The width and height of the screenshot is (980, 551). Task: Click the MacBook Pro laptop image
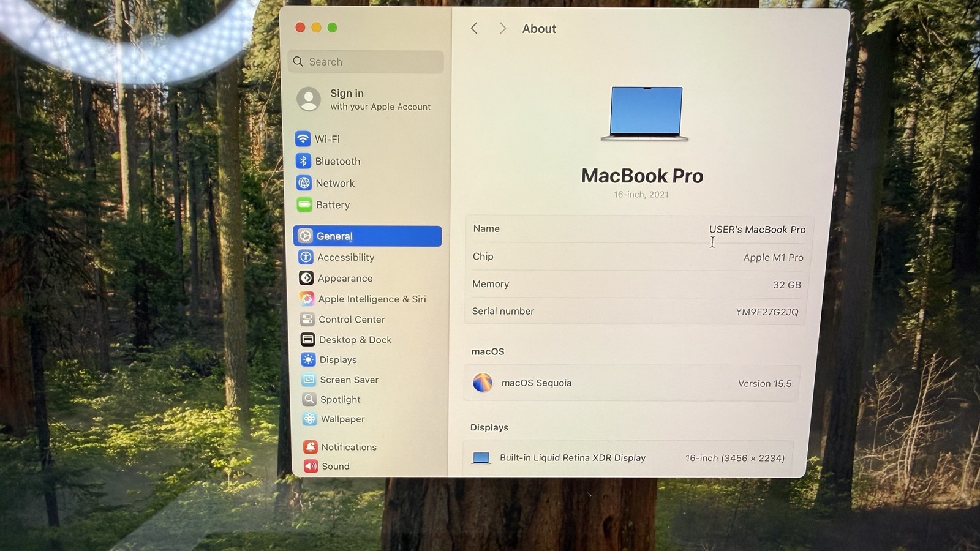click(645, 114)
